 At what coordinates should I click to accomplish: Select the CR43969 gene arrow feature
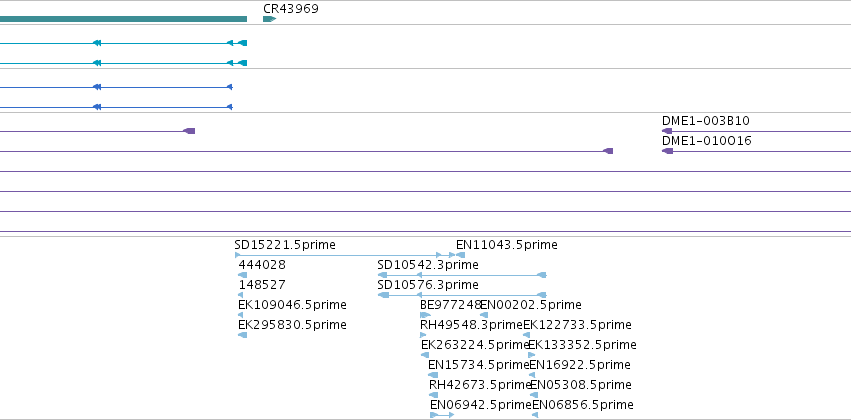269,19
